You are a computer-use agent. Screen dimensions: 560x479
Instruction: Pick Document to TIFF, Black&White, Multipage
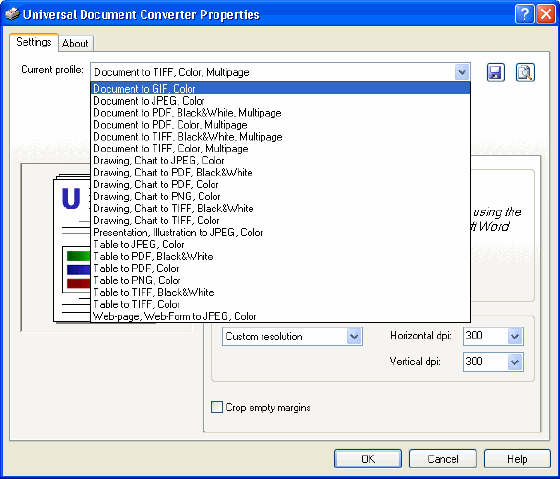[280, 137]
